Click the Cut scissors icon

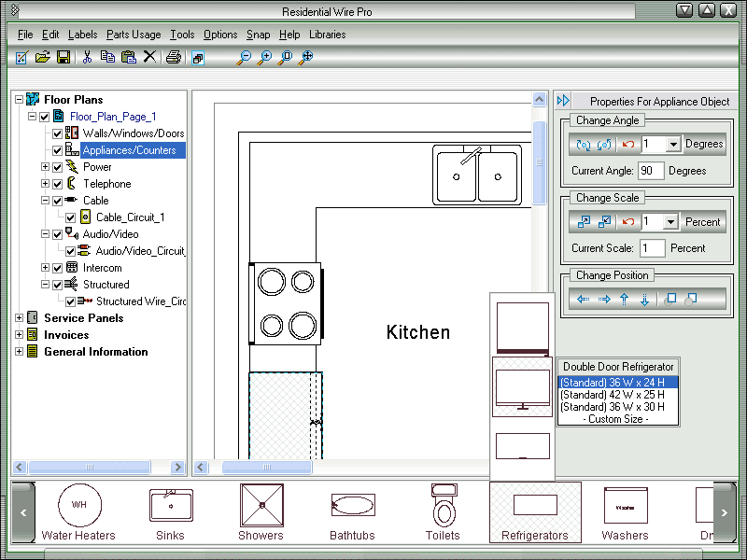[x=87, y=58]
